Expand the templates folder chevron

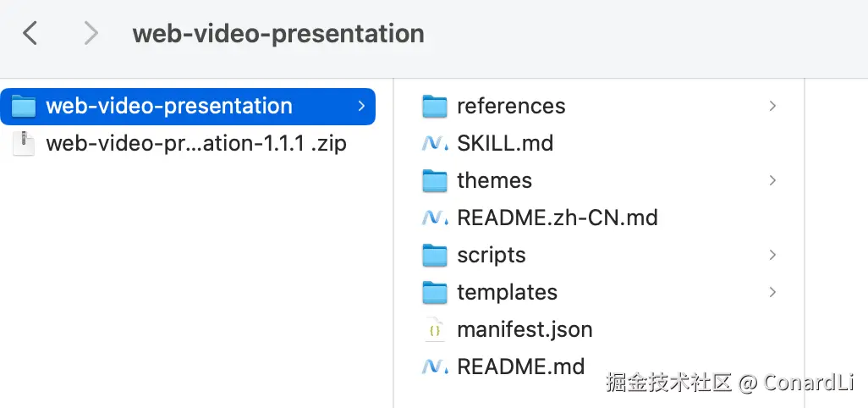772,292
